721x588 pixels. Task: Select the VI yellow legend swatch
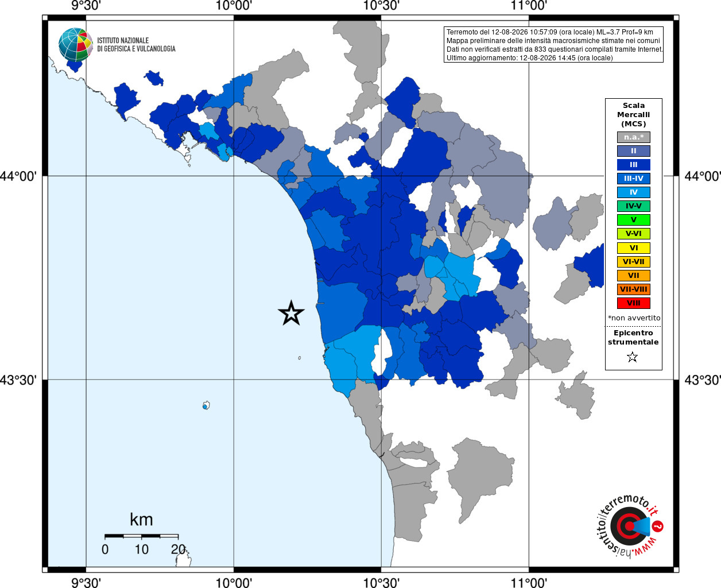(x=634, y=248)
